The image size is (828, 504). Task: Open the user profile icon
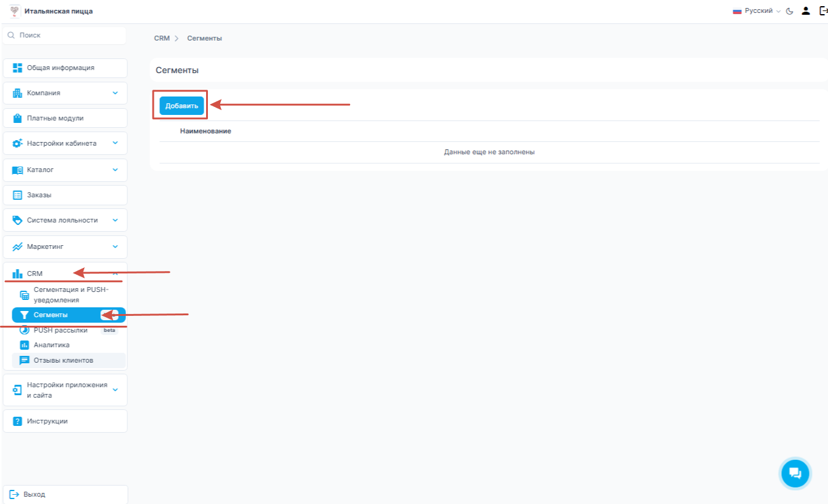pos(806,11)
